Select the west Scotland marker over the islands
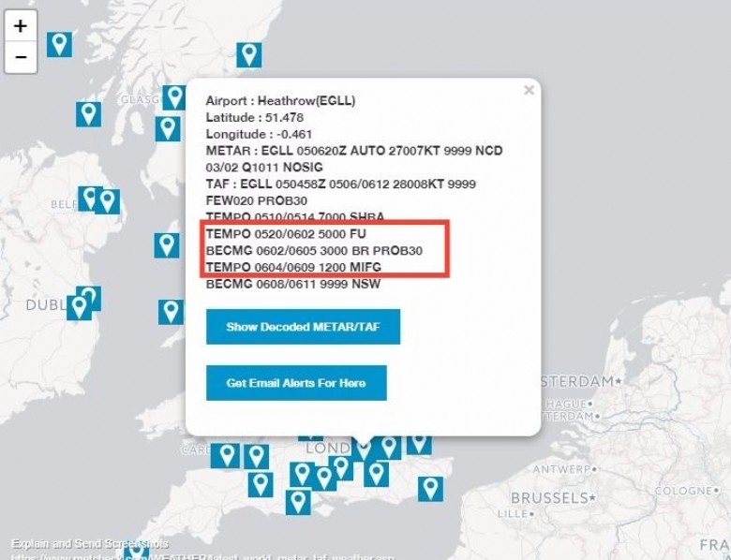The height and width of the screenshot is (560, 731). click(89, 114)
